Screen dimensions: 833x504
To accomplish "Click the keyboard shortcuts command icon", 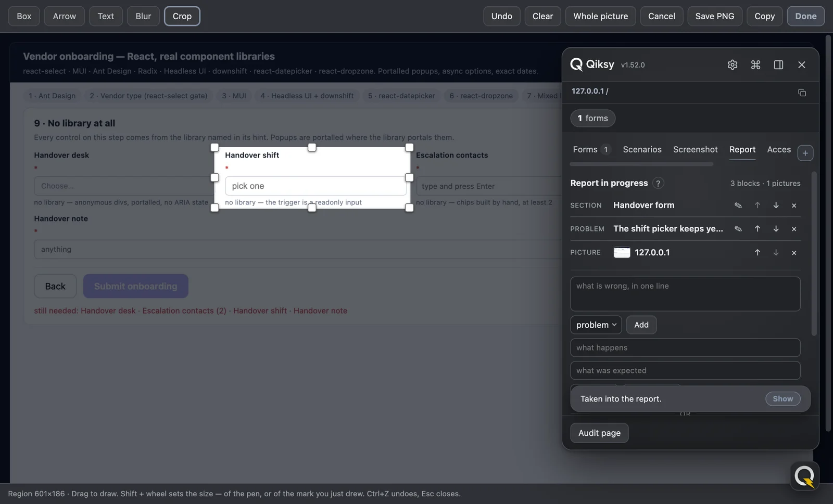I will click(x=755, y=64).
